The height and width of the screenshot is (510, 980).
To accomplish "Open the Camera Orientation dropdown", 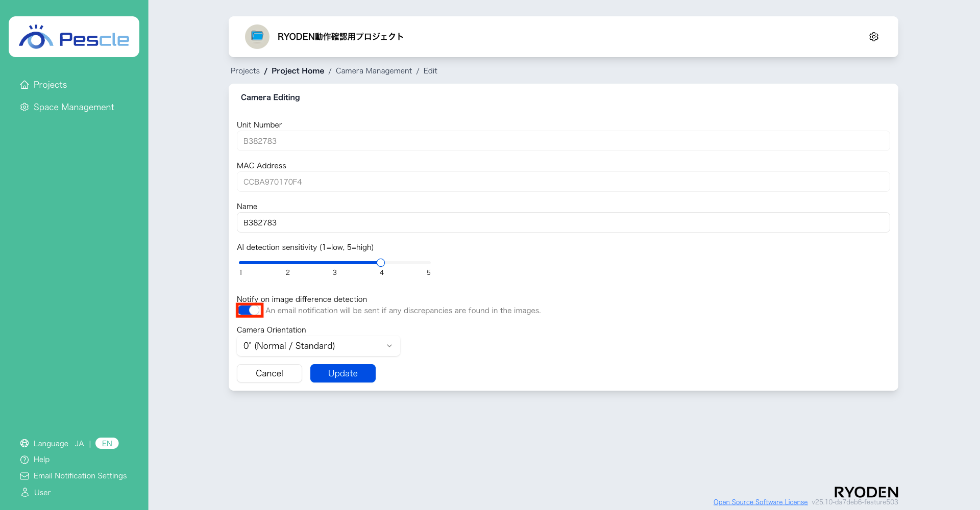I will [318, 346].
